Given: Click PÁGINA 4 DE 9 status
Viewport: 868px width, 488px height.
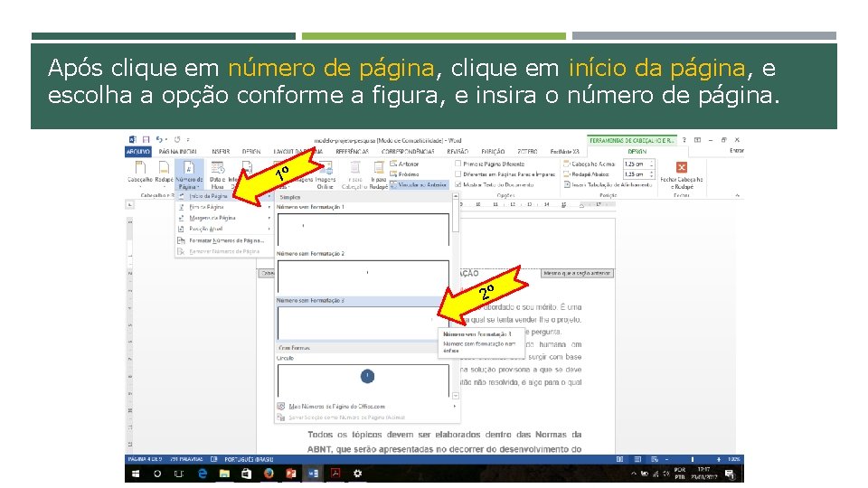Looking at the screenshot, I should pos(145,459).
